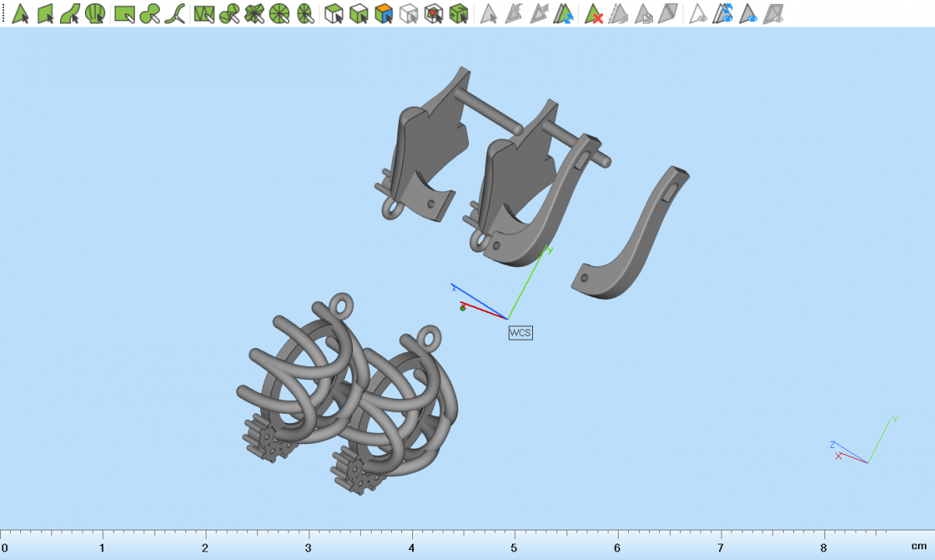Delete marked triangles with red X icon
The height and width of the screenshot is (560, 935).
pyautogui.click(x=595, y=13)
